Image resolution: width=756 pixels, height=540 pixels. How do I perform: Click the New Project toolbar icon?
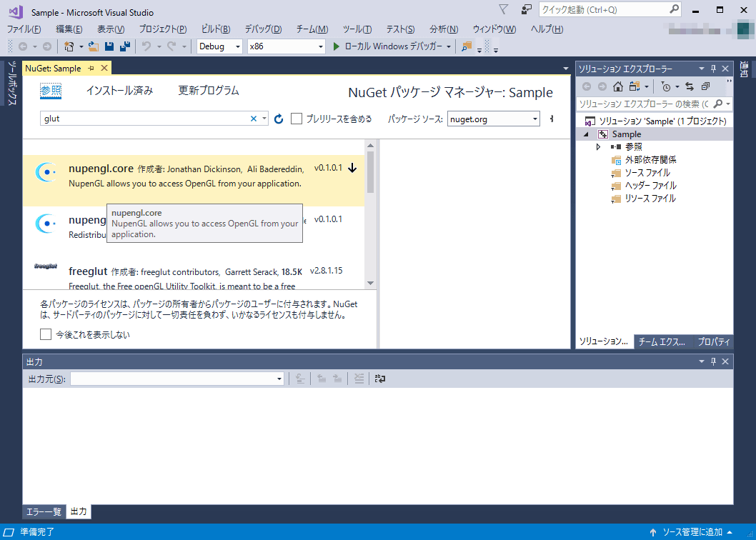[x=69, y=46]
